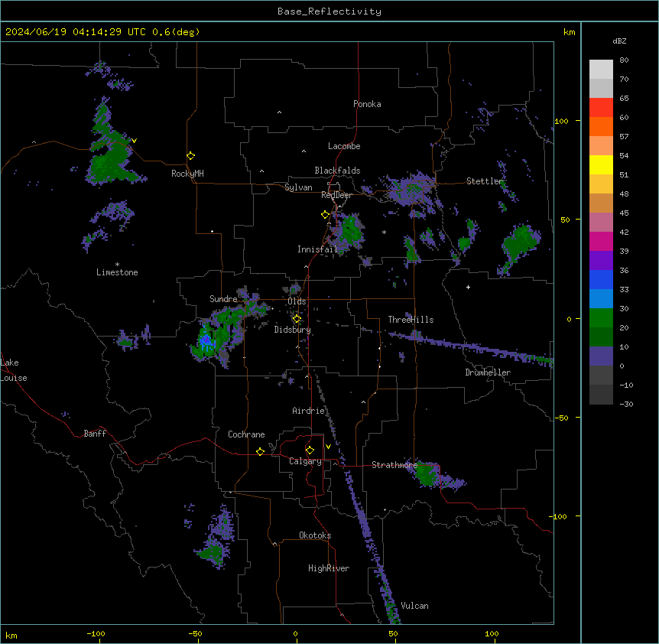Pick the light blue 33–30 dBZ swatch
Screen dimensions: 659x644
coord(601,299)
